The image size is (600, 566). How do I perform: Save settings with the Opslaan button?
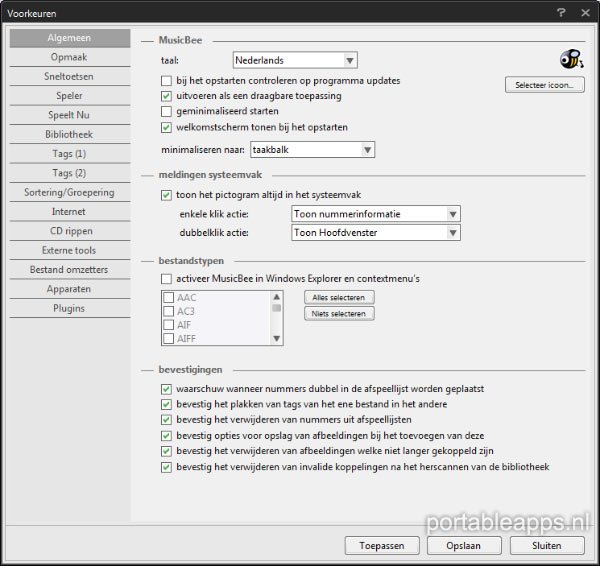pos(464,545)
